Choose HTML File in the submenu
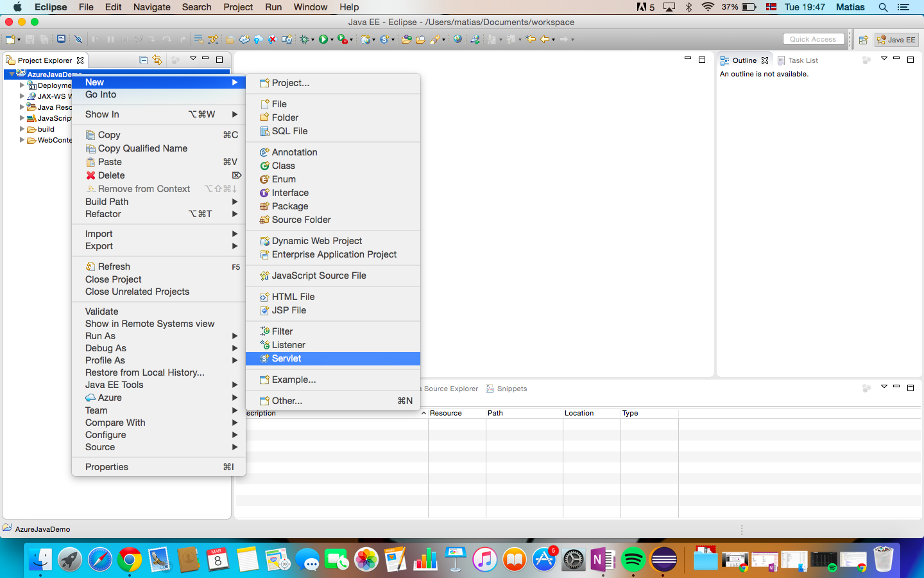This screenshot has height=578, width=924. [x=333, y=297]
